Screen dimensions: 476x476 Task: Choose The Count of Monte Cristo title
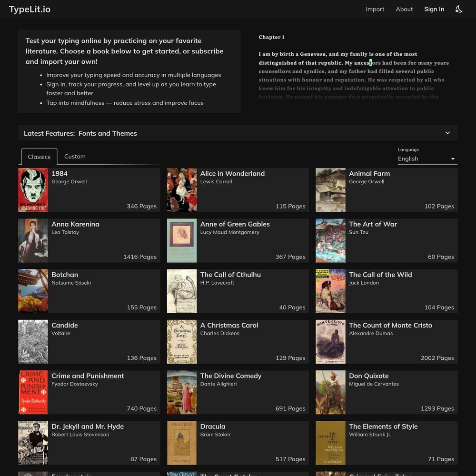point(390,326)
